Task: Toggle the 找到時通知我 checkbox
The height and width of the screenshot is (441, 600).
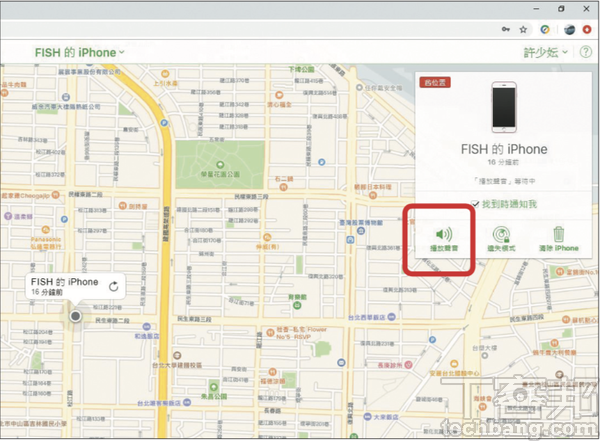Action: (475, 204)
